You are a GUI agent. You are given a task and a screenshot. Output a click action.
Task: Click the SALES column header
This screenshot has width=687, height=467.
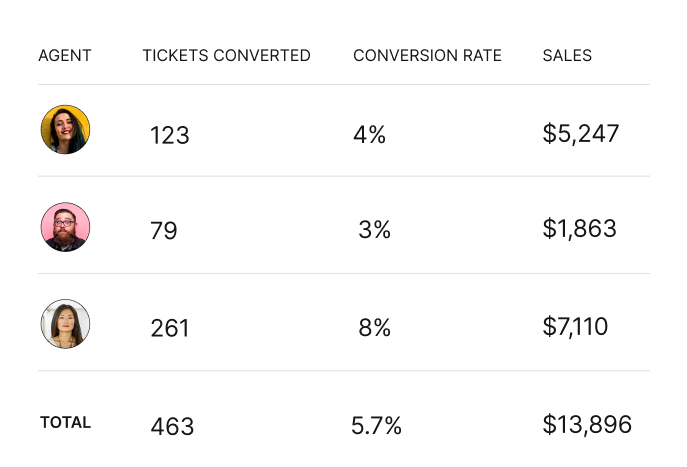click(x=567, y=56)
